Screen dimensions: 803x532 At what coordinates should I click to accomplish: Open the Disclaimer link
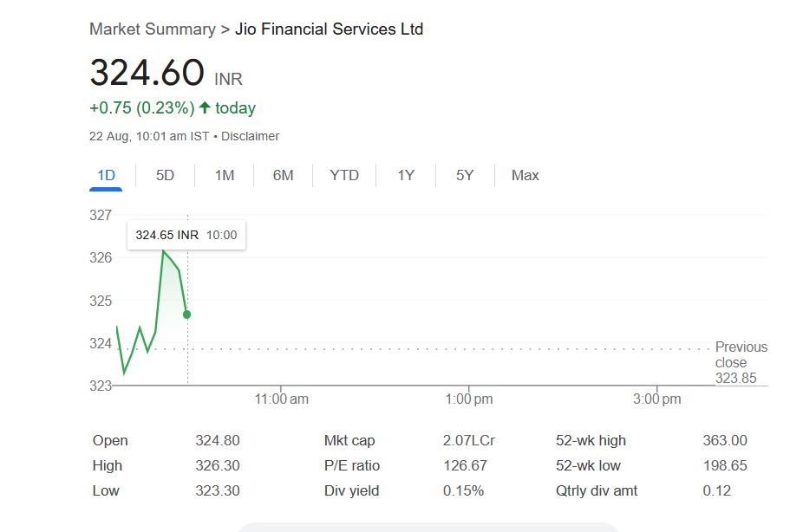[x=253, y=136]
